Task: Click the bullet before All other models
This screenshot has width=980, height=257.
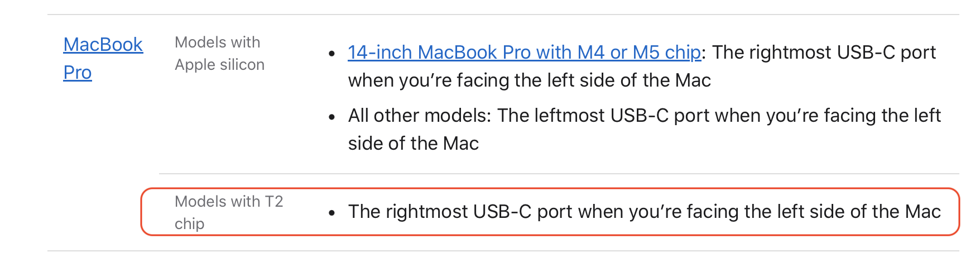Action: tap(332, 117)
